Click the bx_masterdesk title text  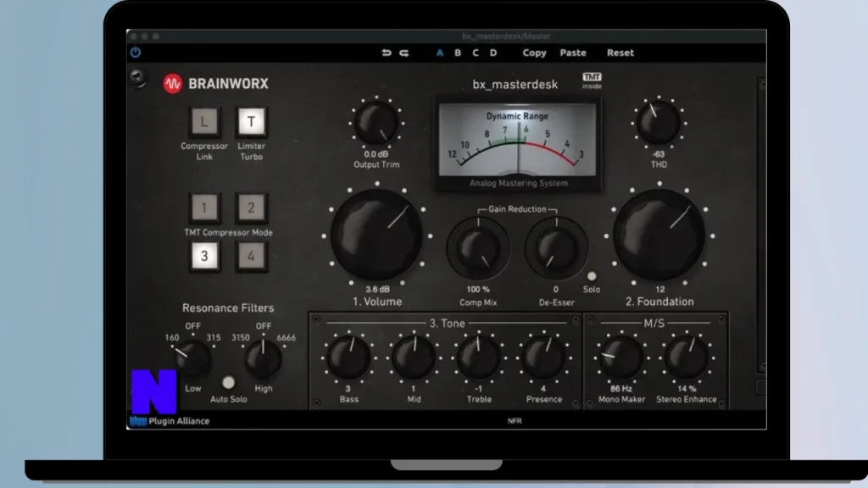[515, 84]
